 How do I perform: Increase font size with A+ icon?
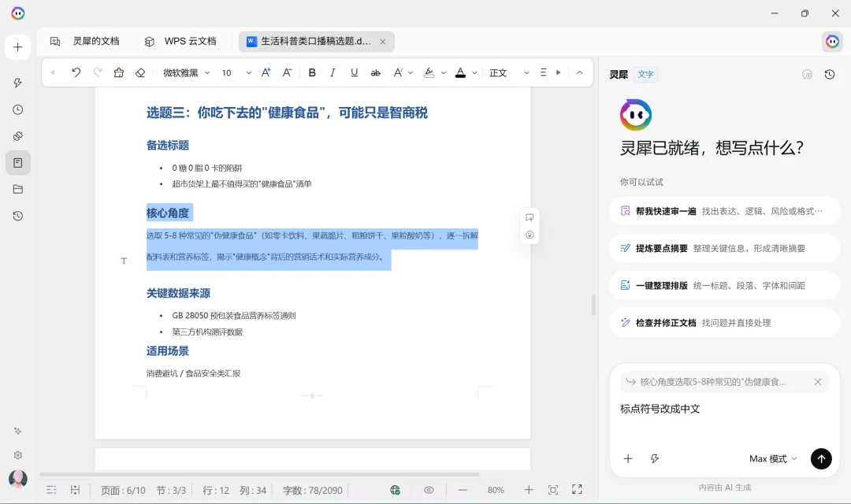point(266,72)
